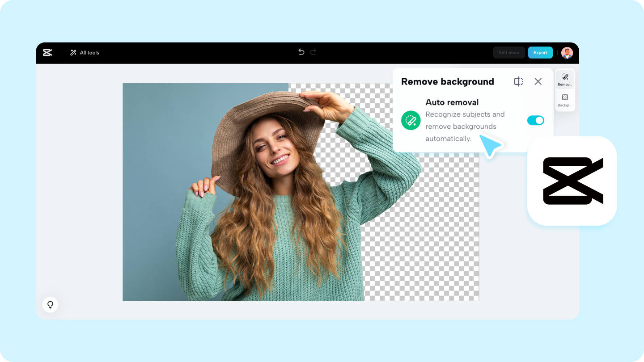The width and height of the screenshot is (644, 362).
Task: Click the All tools magic wand icon
Action: coord(72,52)
